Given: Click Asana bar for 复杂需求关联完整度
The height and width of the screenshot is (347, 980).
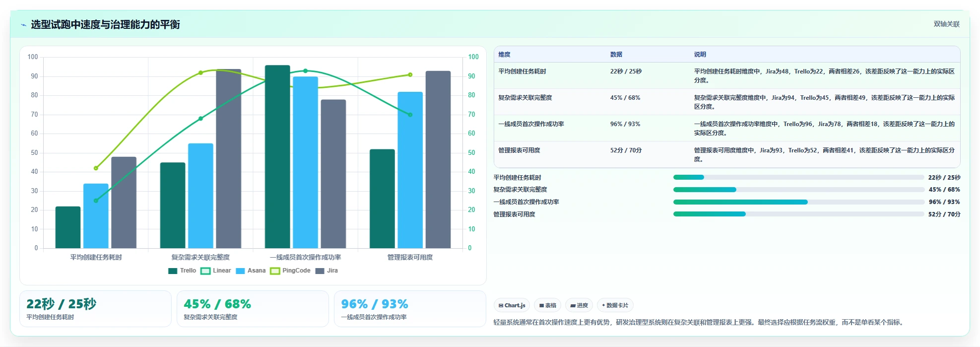Looking at the screenshot, I should coord(200,196).
